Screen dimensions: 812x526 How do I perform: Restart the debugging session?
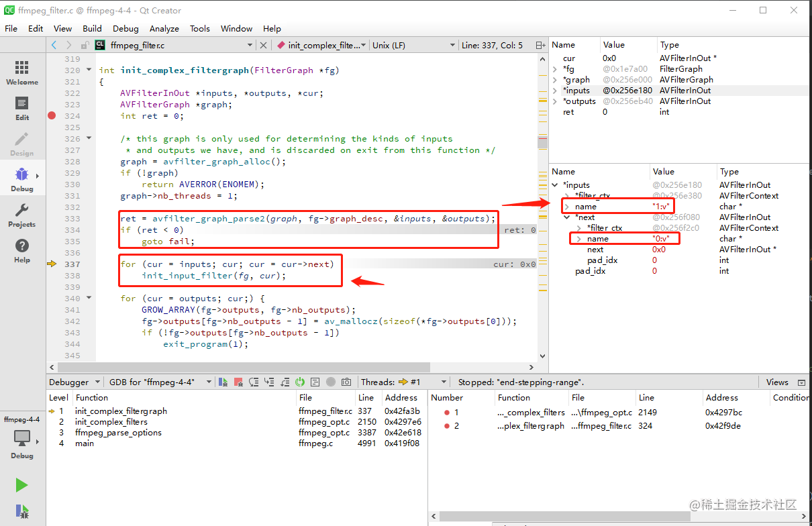[x=300, y=382]
